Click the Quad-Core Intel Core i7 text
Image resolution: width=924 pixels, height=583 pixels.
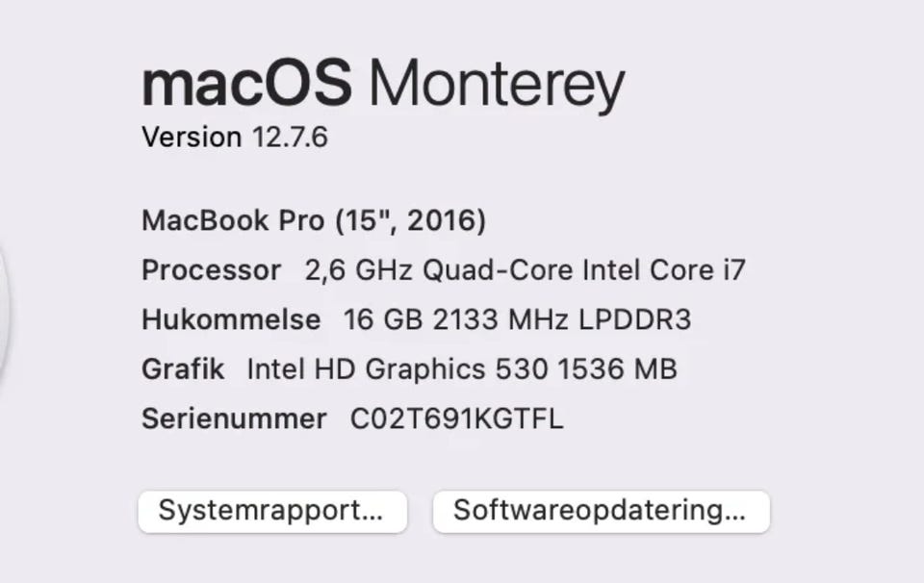click(584, 270)
